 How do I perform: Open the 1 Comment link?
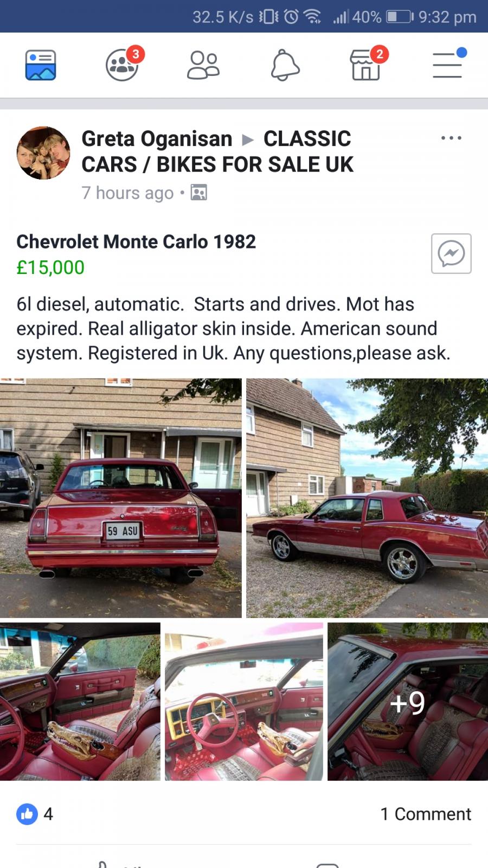[426, 814]
